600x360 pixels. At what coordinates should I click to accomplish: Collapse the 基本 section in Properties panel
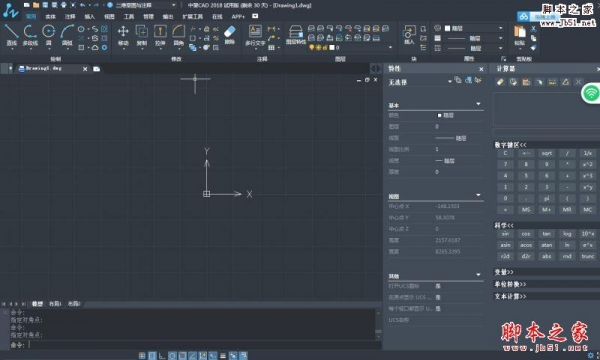tap(478, 104)
